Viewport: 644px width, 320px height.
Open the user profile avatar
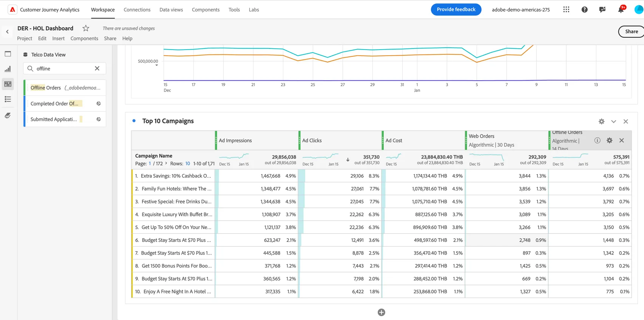(x=639, y=9)
